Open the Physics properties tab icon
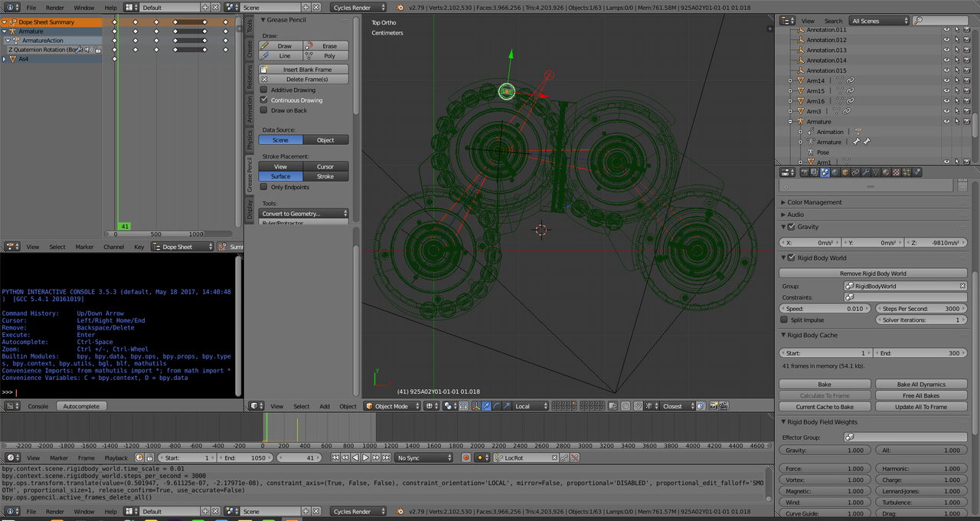 click(916, 172)
